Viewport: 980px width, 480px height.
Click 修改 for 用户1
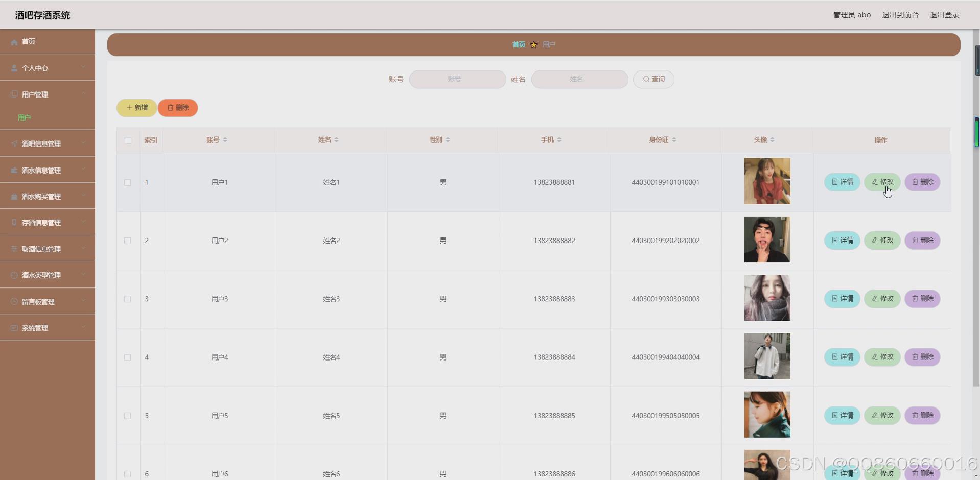tap(882, 182)
